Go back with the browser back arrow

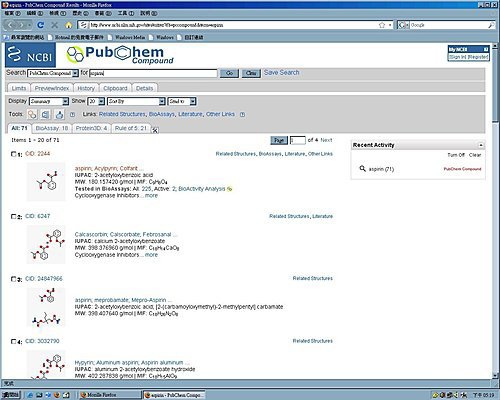click(11, 25)
